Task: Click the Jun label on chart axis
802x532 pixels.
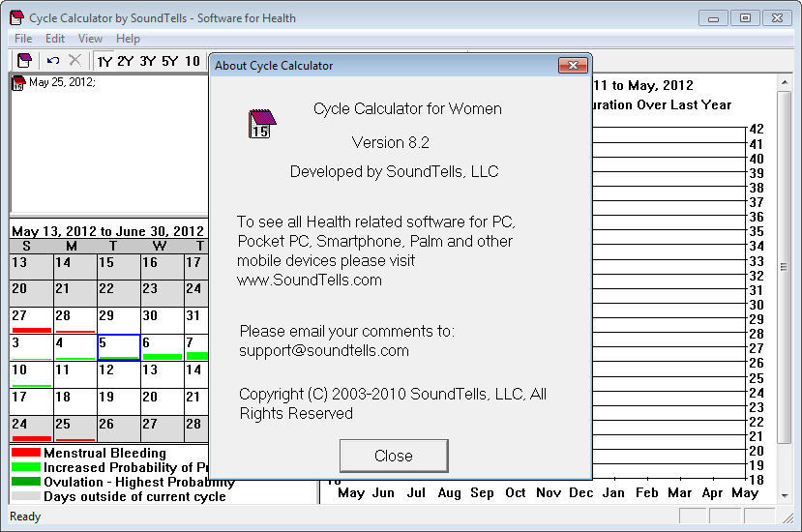Action: [383, 493]
